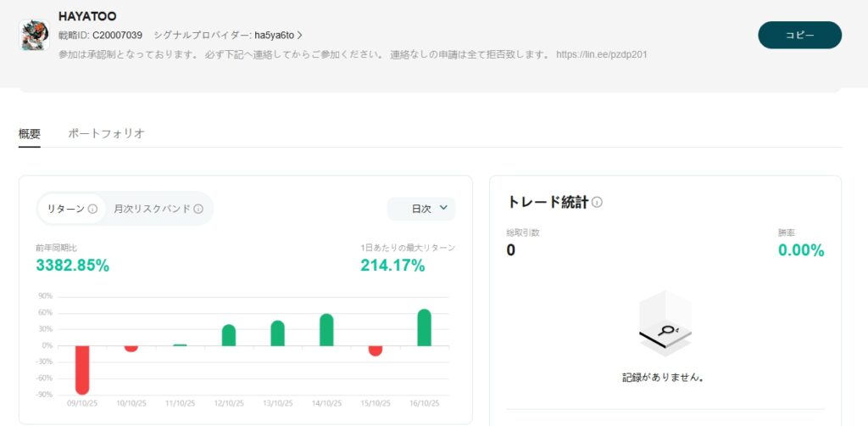Click info icon next to 月次リスクバンド
Image resolution: width=868 pixels, height=426 pixels.
pyautogui.click(x=198, y=209)
